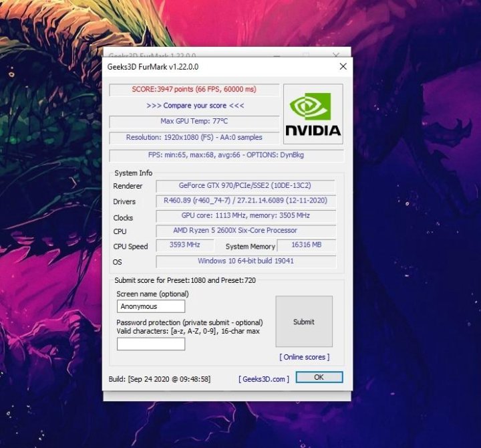Image resolution: width=481 pixels, height=448 pixels.
Task: Click the Resolution 1920x1080 field
Action: point(194,138)
